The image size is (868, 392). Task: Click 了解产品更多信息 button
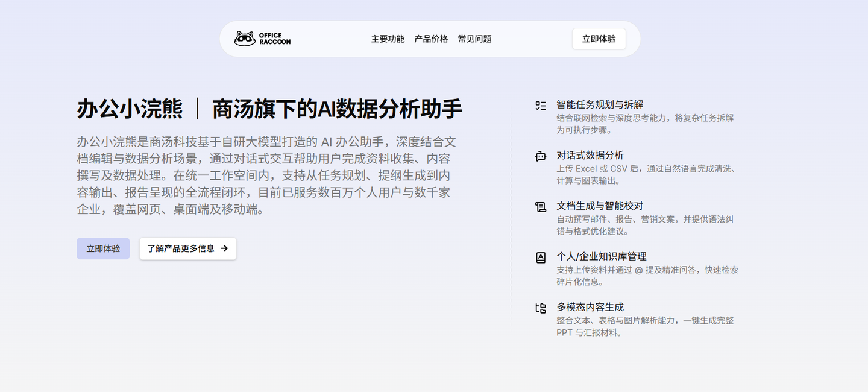click(x=188, y=248)
